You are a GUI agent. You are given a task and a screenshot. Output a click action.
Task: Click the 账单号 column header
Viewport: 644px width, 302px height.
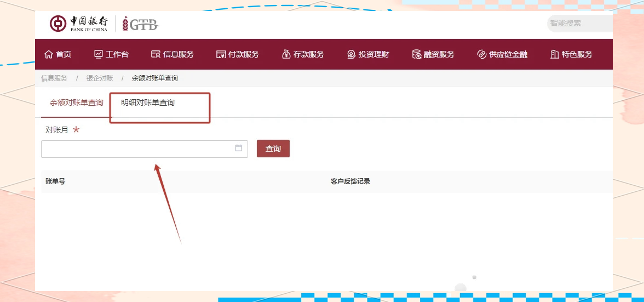pyautogui.click(x=55, y=181)
